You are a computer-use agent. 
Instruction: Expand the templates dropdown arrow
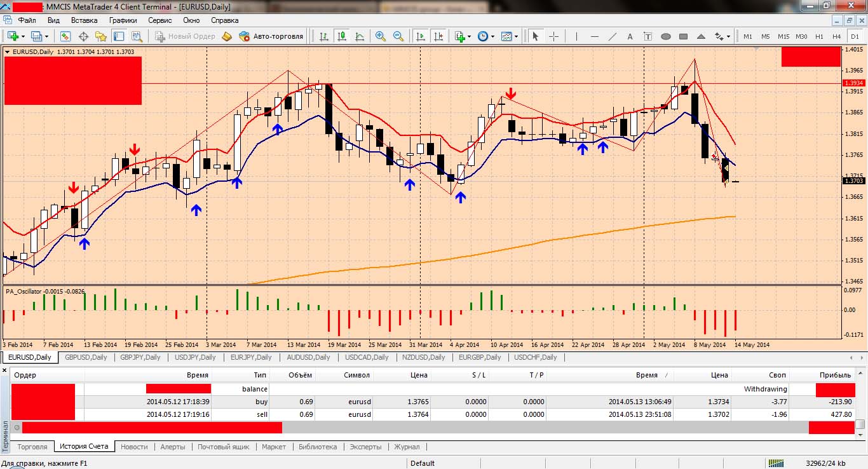click(x=516, y=37)
